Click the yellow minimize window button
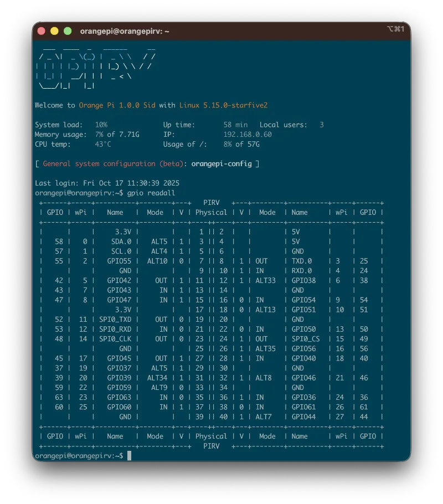The width and height of the screenshot is (443, 504). (x=54, y=31)
